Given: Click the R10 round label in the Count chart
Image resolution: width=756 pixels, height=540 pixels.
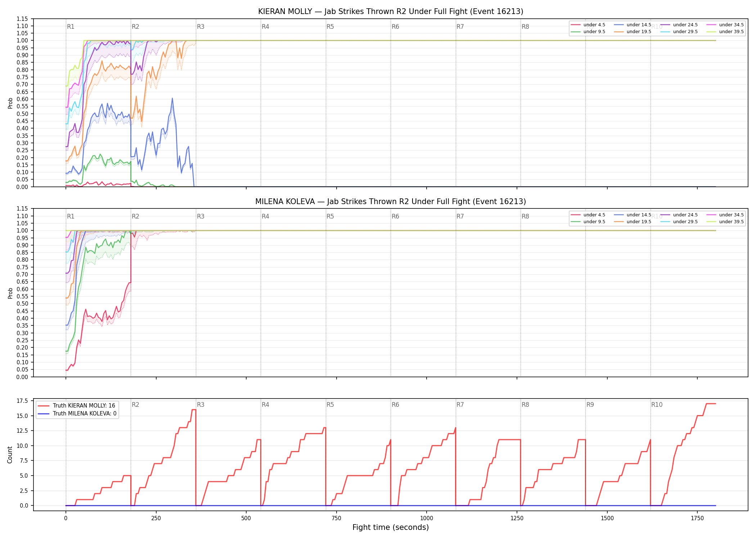Looking at the screenshot, I should [657, 405].
